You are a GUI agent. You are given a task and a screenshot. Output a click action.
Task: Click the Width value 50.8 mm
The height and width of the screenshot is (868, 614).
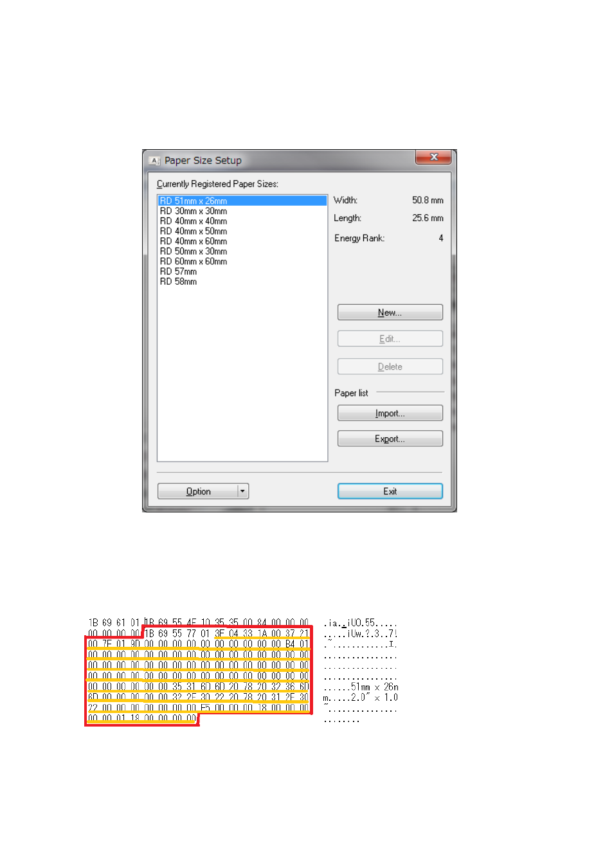[x=428, y=201]
